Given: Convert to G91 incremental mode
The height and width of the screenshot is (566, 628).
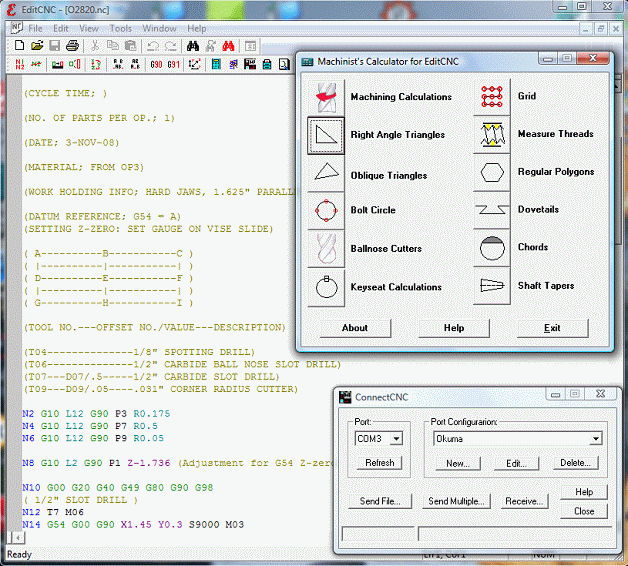Looking at the screenshot, I should [173, 64].
